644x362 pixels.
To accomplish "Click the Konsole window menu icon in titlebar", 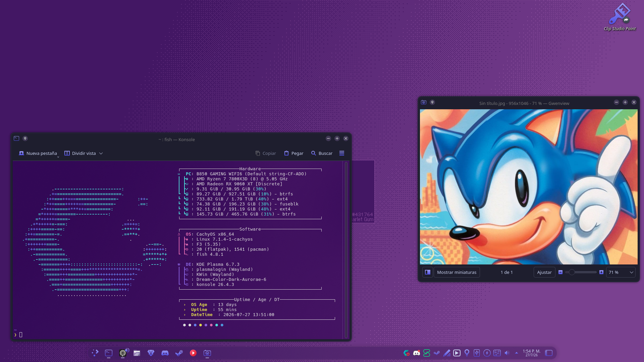I will click(16, 138).
